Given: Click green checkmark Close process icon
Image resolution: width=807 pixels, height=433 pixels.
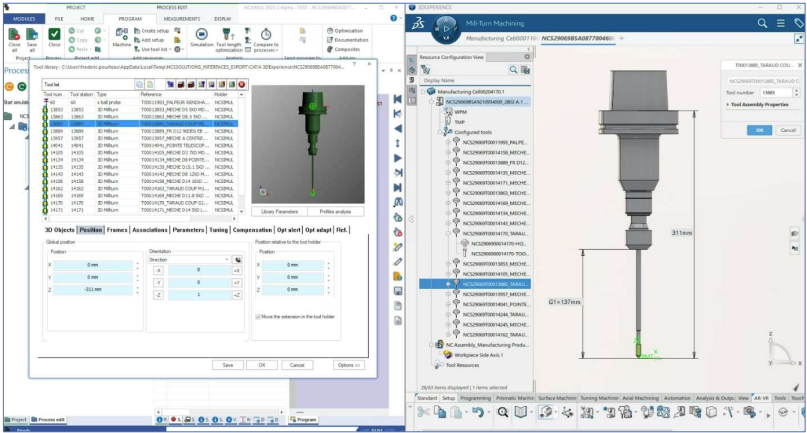Looking at the screenshot, I should click(54, 34).
